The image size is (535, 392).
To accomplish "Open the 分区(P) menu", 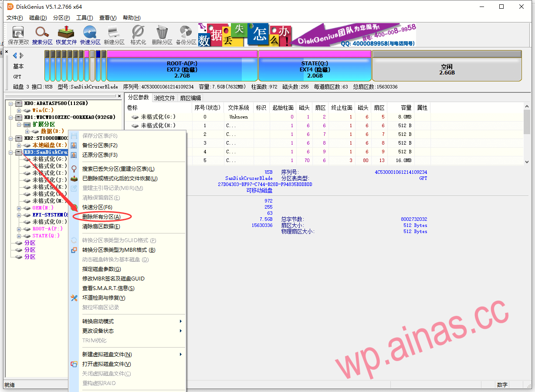I will click(x=61, y=18).
